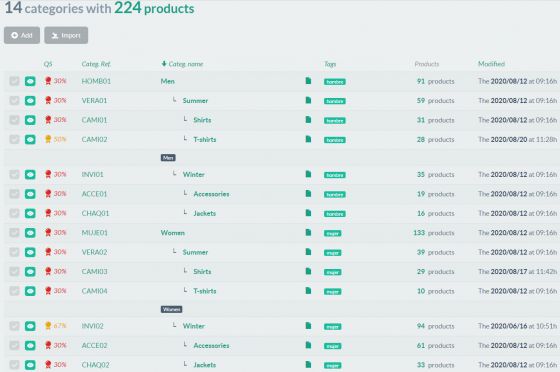Image resolution: width=560 pixels, height=372 pixels.
Task: Sort by the Modified column header
Action: point(491,64)
